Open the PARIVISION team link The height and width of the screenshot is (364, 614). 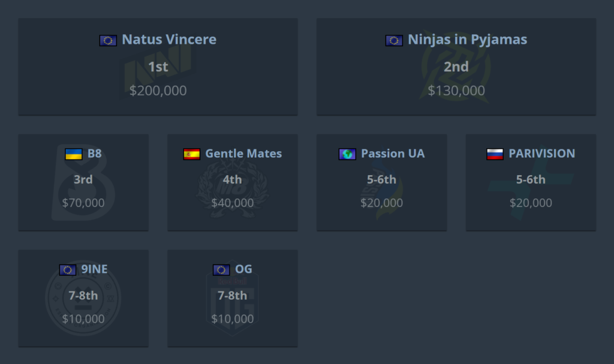(541, 154)
